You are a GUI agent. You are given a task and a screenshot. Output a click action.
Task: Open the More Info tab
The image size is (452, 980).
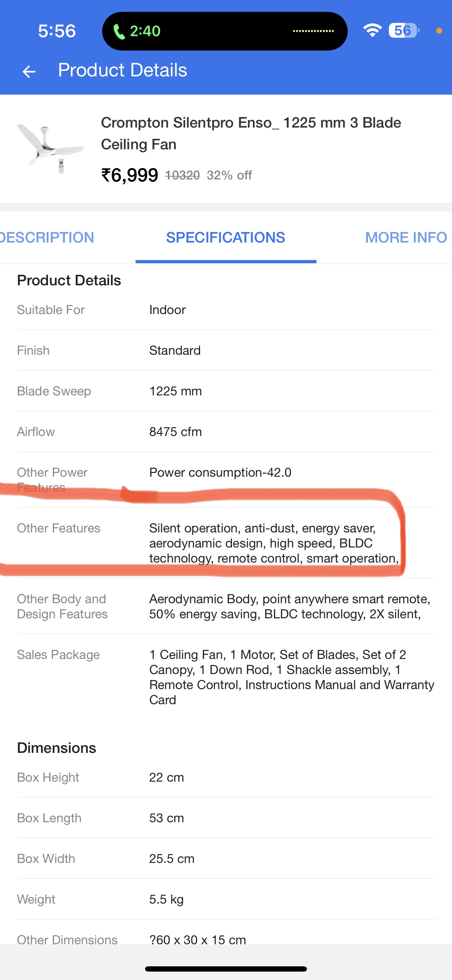(406, 237)
